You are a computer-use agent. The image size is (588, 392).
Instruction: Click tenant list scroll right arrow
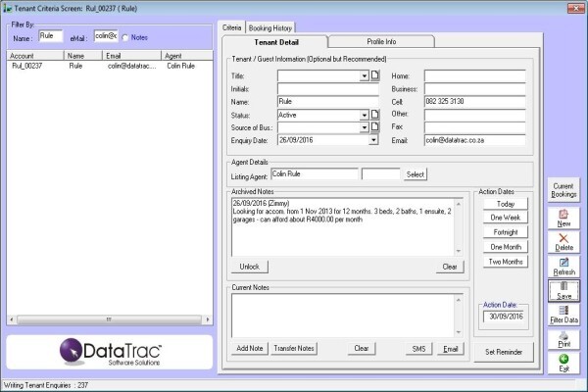coord(208,319)
